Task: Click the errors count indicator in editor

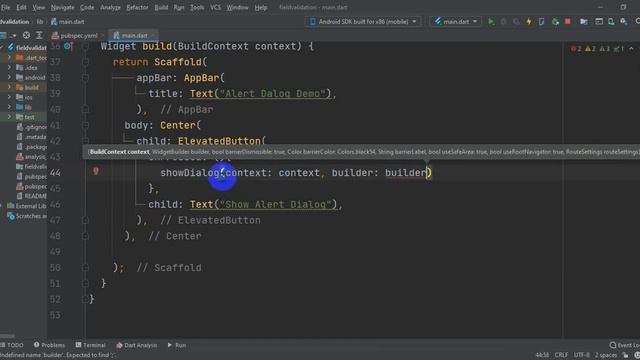Action: 576,49
